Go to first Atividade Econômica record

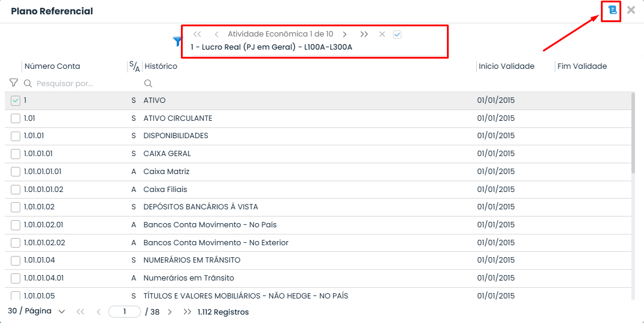tap(197, 35)
